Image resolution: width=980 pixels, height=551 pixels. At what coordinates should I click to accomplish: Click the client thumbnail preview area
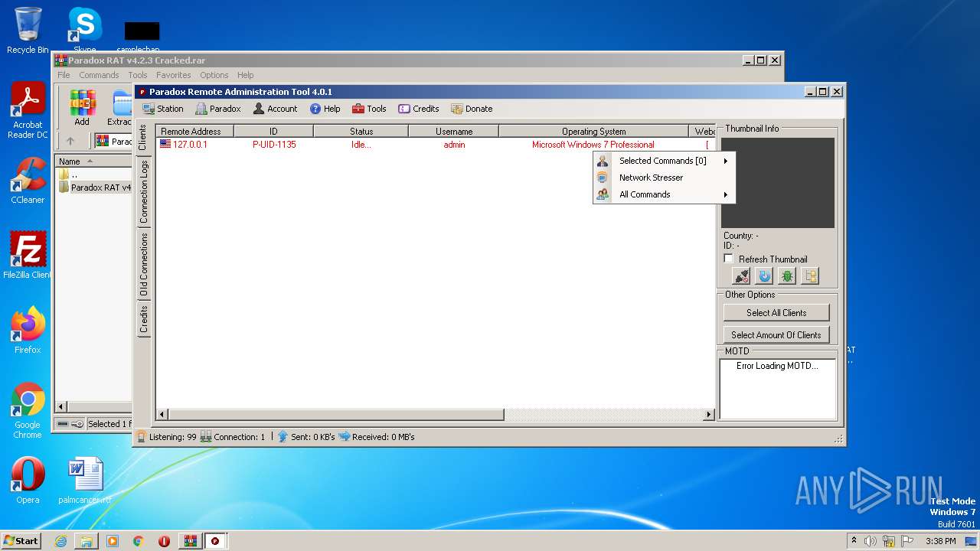(x=778, y=183)
